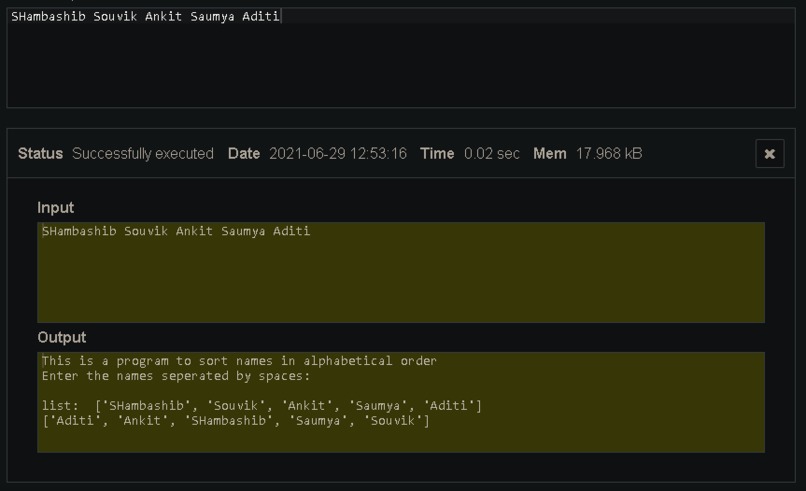Image resolution: width=806 pixels, height=491 pixels.
Task: Click the Output result box
Action: point(401,403)
